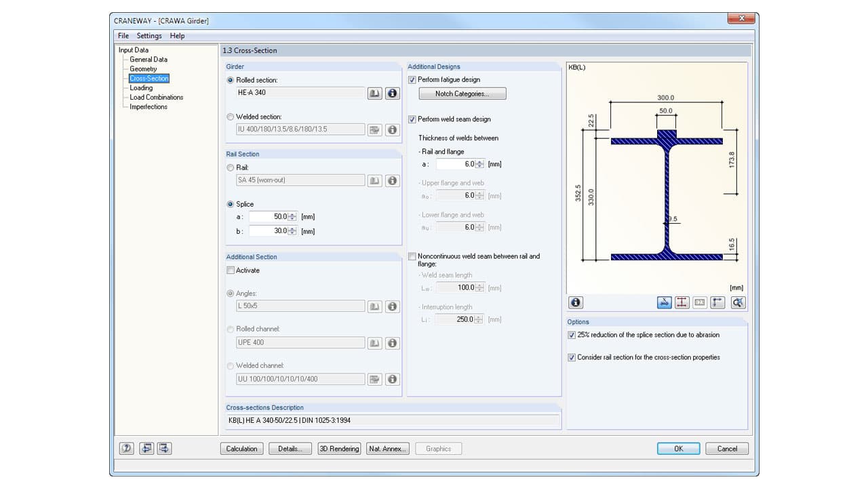Screen dimensions: 868x488
Task: Click the info icon below the cross-section preview
Action: pyautogui.click(x=576, y=303)
